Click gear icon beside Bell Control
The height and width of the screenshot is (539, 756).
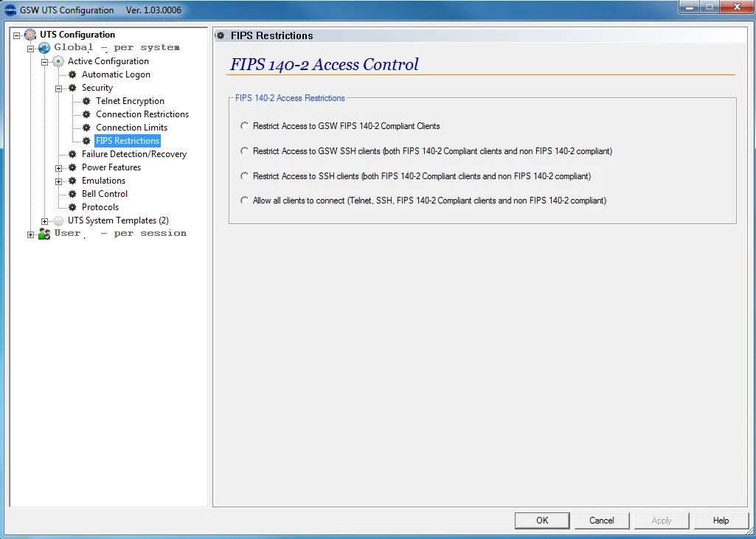point(72,194)
